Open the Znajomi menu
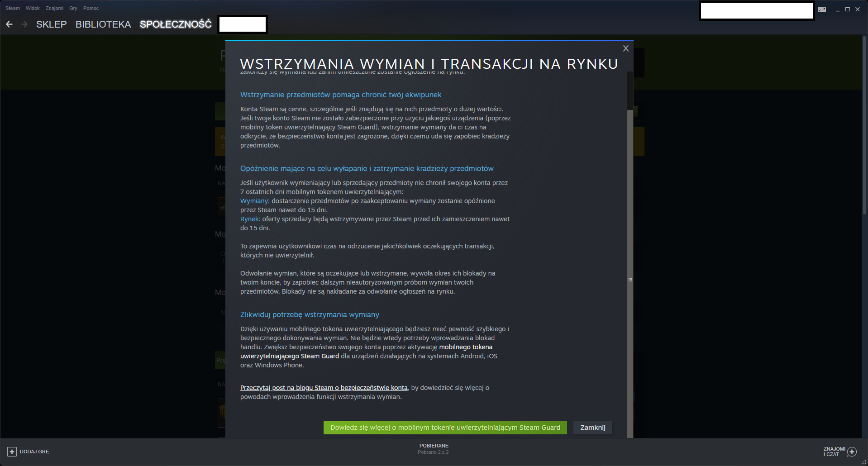 click(x=54, y=8)
